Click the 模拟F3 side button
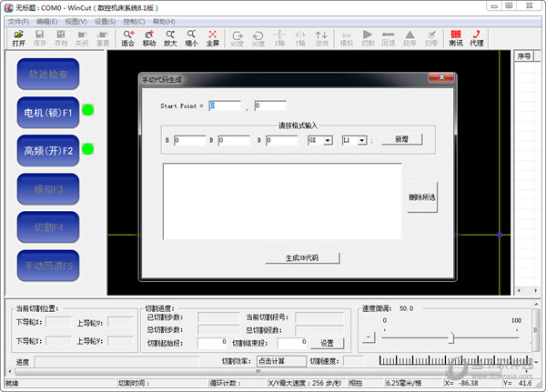The width and height of the screenshot is (546, 392). [48, 189]
